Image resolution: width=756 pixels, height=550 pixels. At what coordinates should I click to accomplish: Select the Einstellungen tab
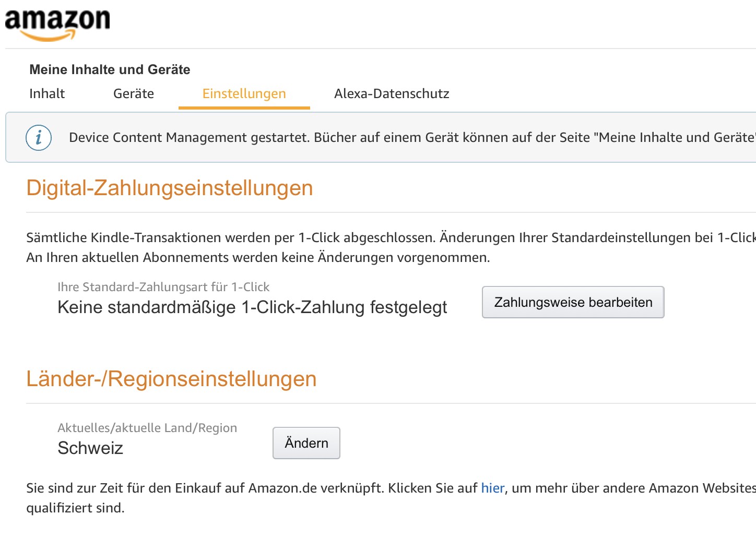pos(244,94)
